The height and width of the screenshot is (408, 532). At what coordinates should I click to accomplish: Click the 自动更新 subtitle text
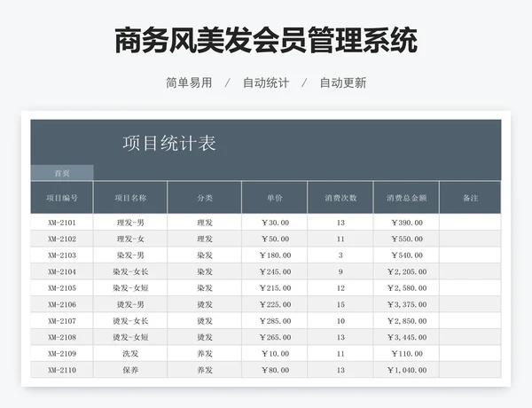coord(343,82)
